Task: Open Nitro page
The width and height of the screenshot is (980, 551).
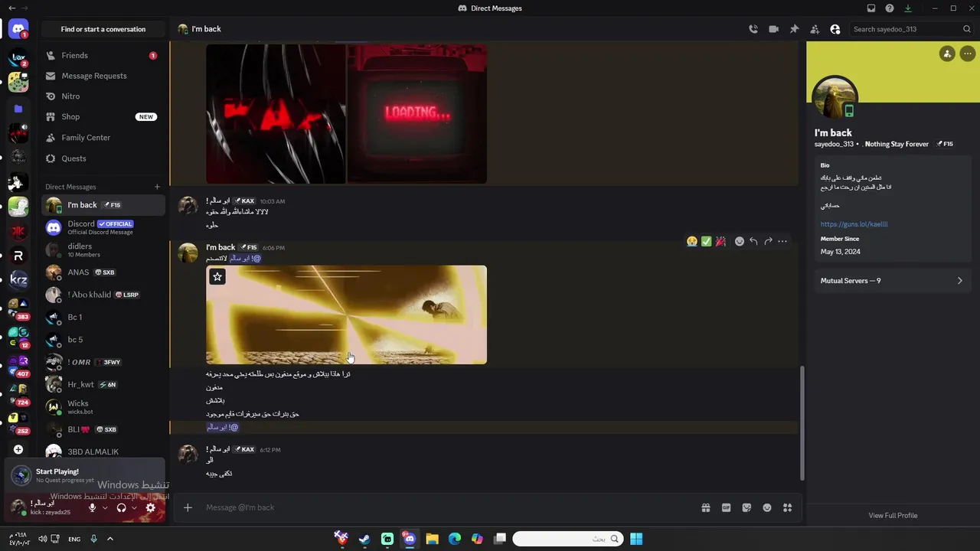Action: click(x=103, y=96)
